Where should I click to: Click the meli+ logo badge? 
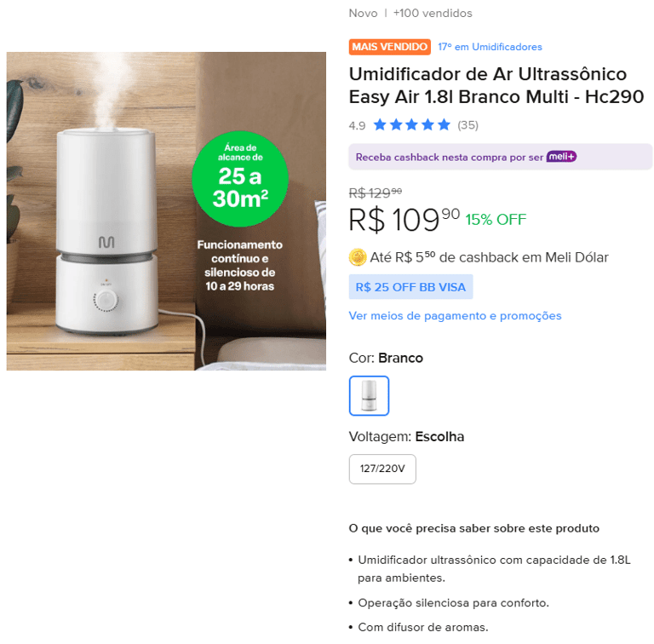pos(561,157)
